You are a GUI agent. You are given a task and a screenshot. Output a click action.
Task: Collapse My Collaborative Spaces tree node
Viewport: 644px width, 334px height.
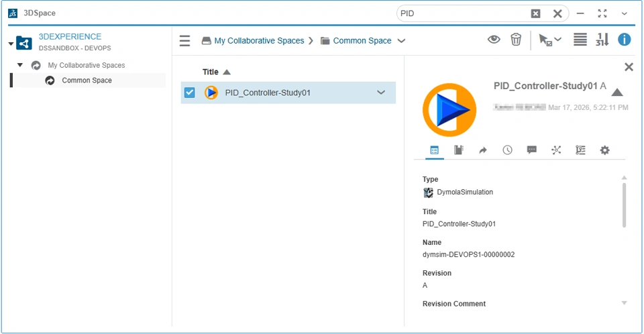(x=19, y=65)
